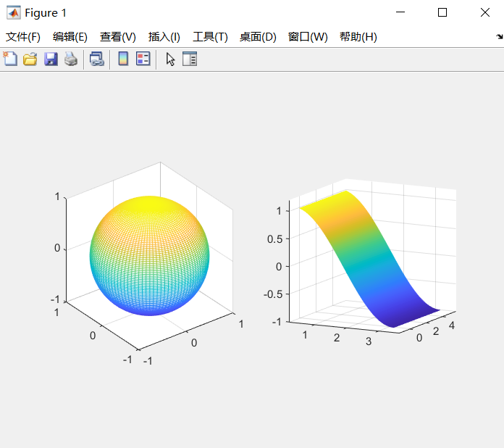The width and height of the screenshot is (504, 448).
Task: Click the New Figure toolbar icon
Action: [10, 59]
